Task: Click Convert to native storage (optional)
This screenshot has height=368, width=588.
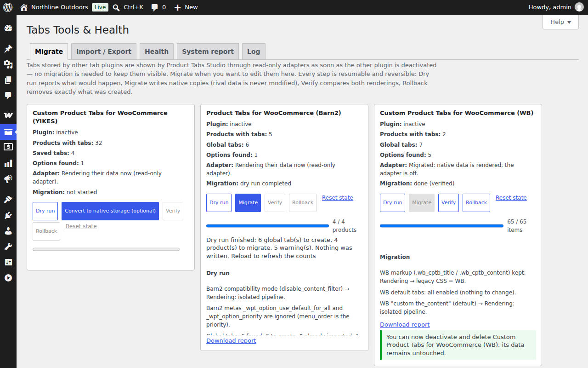Action: click(110, 211)
